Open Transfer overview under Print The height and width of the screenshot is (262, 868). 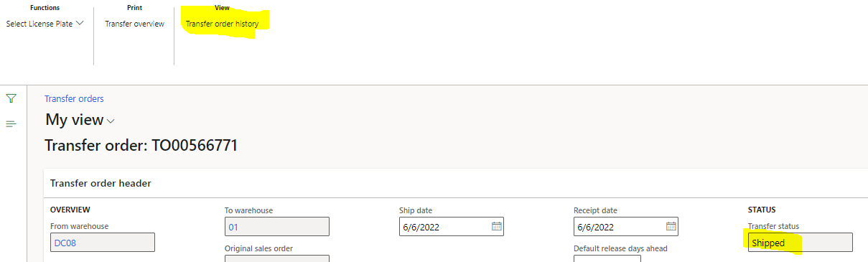pos(134,24)
